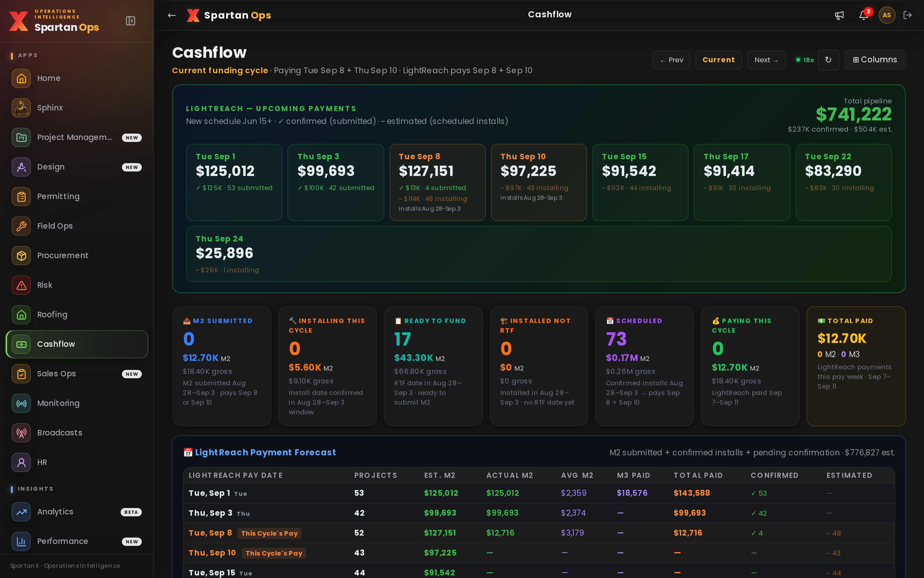Select the Current funding cycle
Screen dimensions: 924x578
(719, 60)
